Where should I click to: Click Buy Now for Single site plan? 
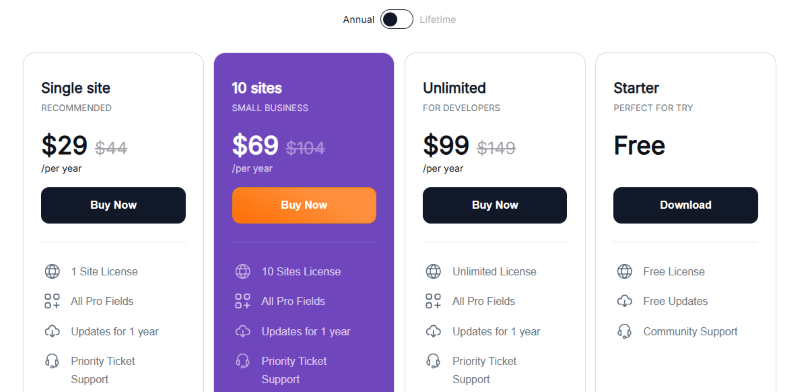click(113, 205)
